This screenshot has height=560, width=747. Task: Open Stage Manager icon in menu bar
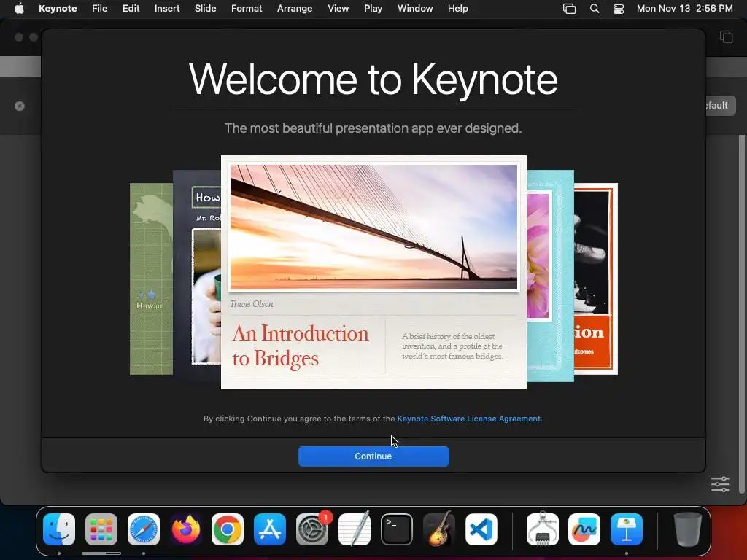(569, 9)
